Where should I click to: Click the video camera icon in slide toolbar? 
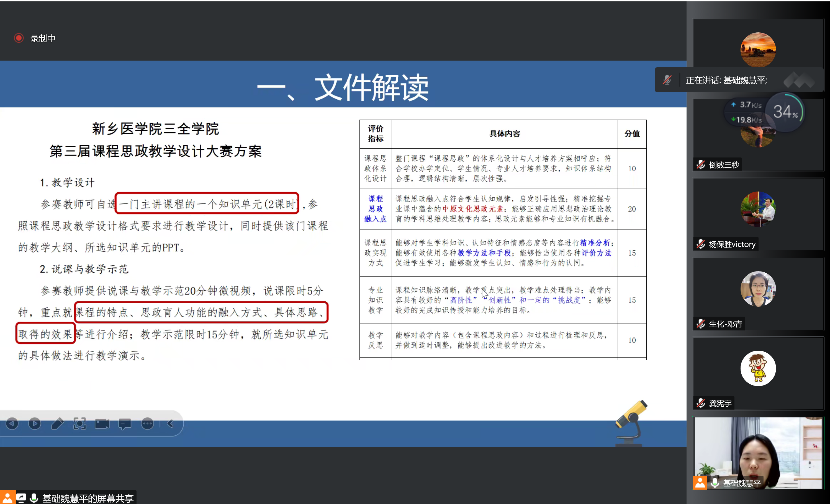(102, 423)
